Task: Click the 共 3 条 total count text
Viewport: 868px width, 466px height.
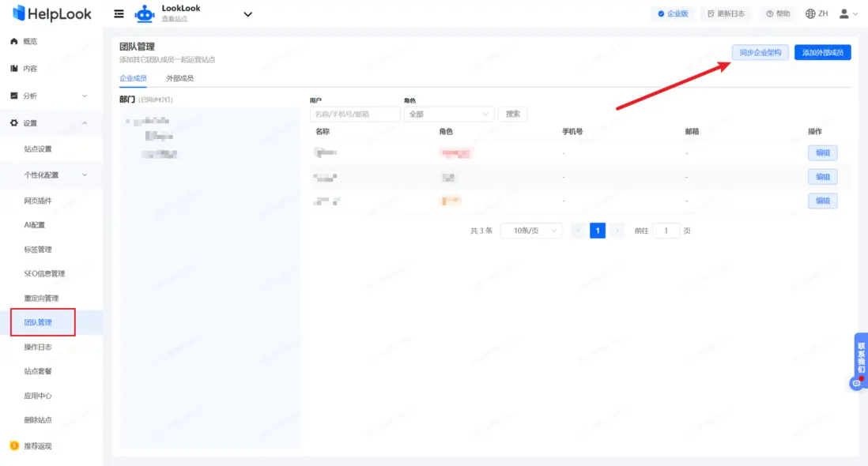Action: pyautogui.click(x=481, y=231)
